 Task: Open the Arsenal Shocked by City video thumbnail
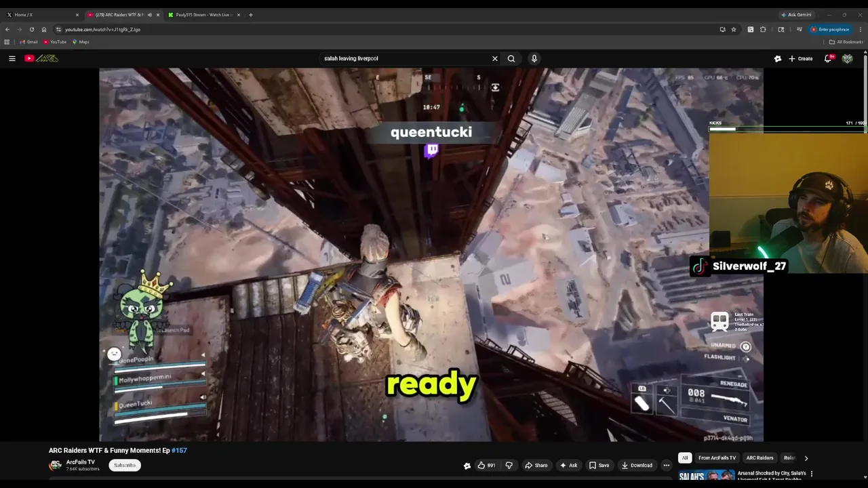[x=707, y=476]
